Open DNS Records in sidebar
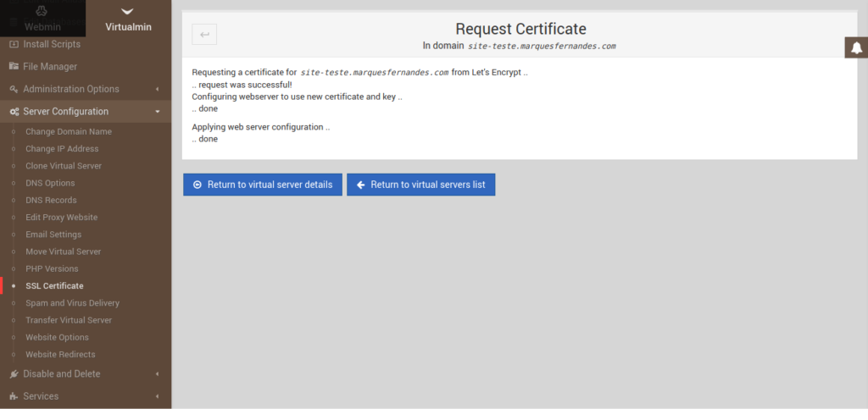Viewport: 868px width, 420px height. pyautogui.click(x=51, y=200)
